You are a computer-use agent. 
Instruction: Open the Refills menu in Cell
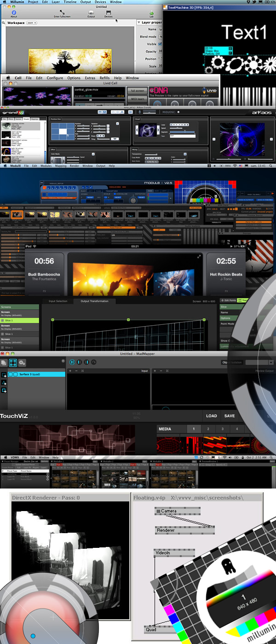click(104, 78)
